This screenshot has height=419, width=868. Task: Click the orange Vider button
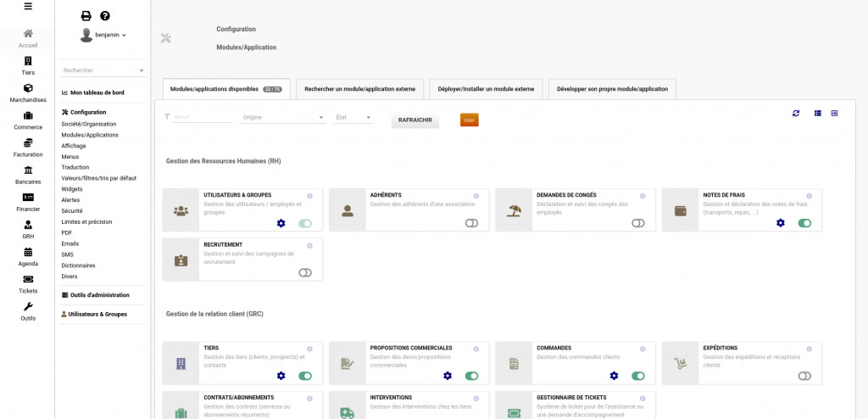click(x=470, y=120)
